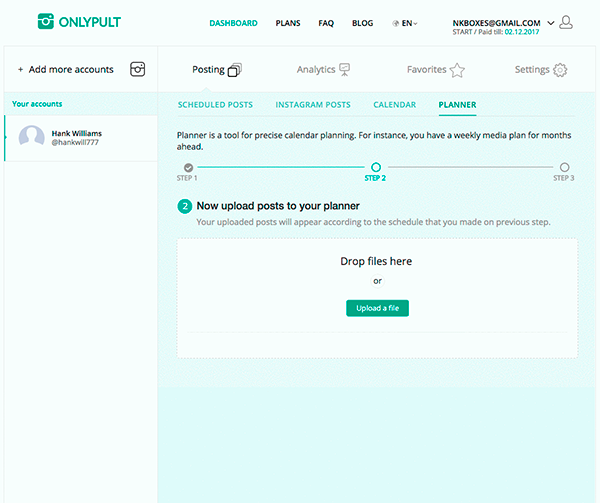
Task: Click the globe language icon
Action: coord(396,23)
